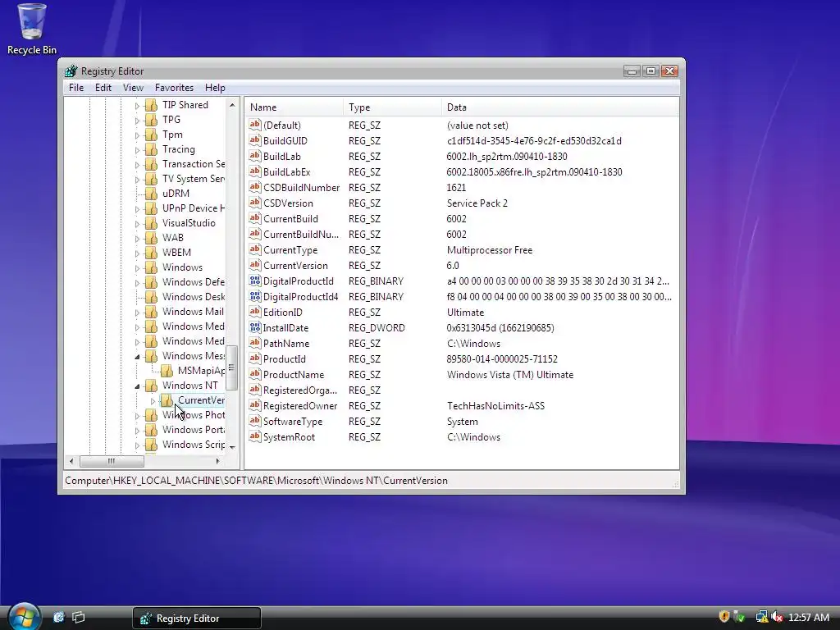Collapse the Windows NT key
This screenshot has width=840, height=630.
click(x=137, y=386)
